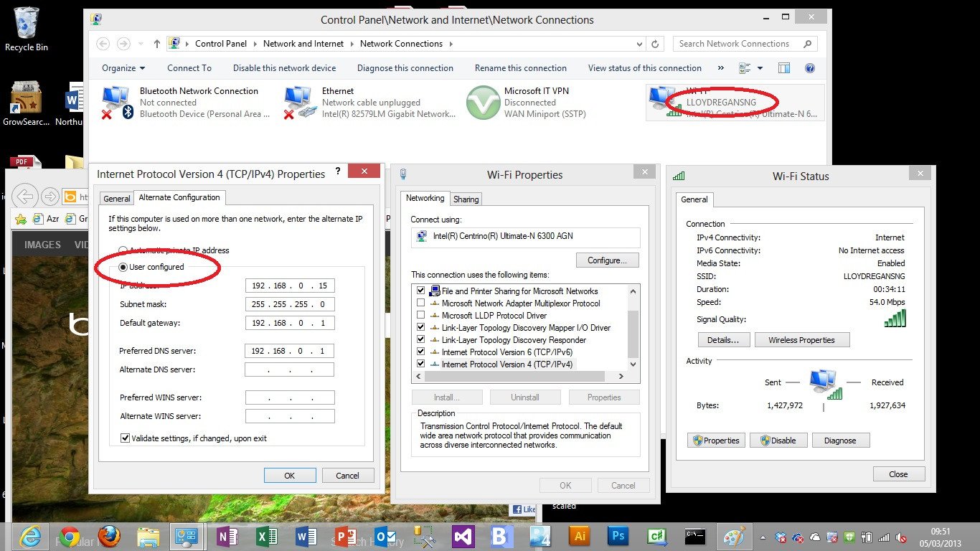This screenshot has width=980, height=551.
Task: Select the Networking tab in Wi-Fi Properties
Action: point(425,198)
